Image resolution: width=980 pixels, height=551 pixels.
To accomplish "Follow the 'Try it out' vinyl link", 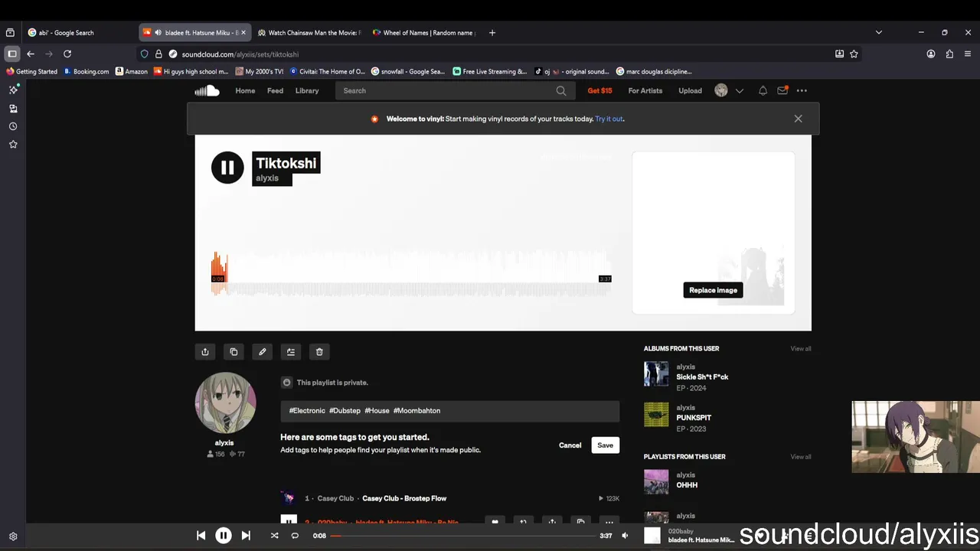I will [609, 119].
